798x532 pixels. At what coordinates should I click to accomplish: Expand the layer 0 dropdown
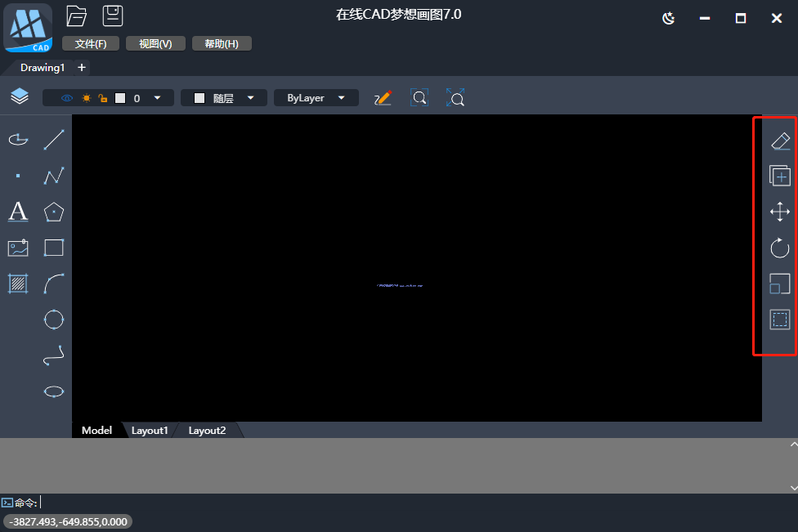pyautogui.click(x=157, y=98)
